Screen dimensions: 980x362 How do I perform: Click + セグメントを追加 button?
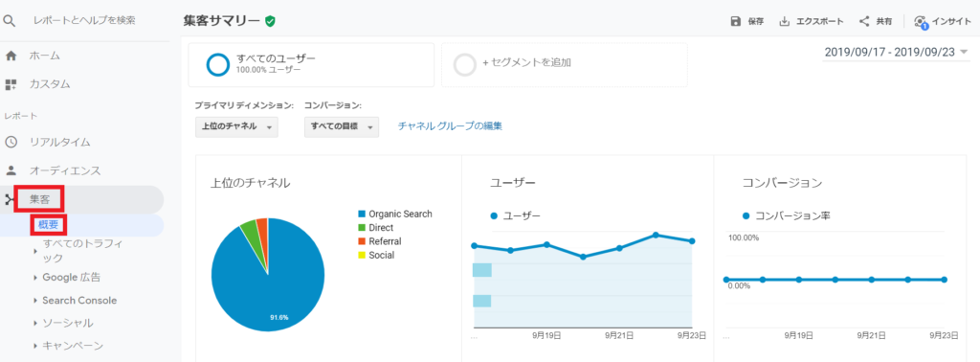(x=565, y=64)
